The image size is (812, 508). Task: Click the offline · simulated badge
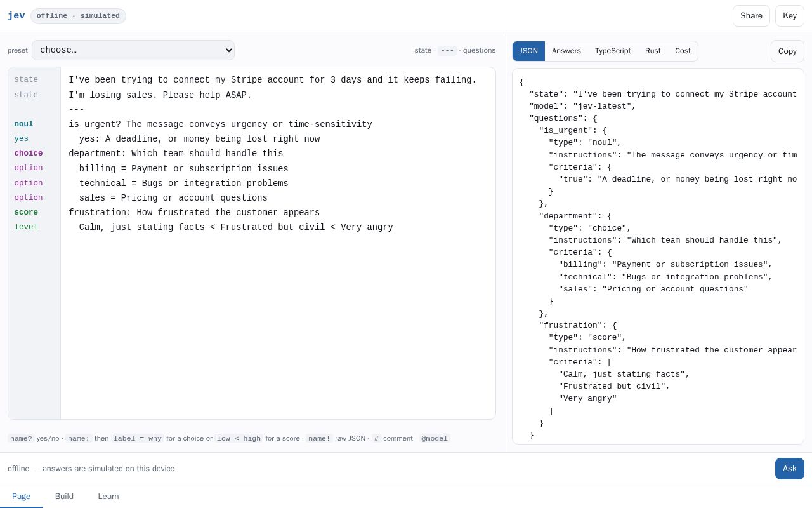[78, 16]
